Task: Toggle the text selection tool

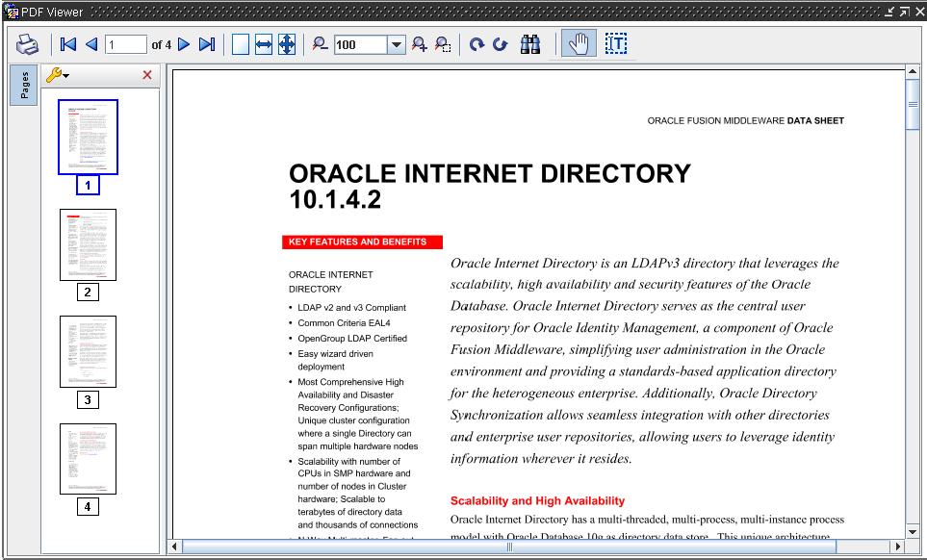Action: 615,44
